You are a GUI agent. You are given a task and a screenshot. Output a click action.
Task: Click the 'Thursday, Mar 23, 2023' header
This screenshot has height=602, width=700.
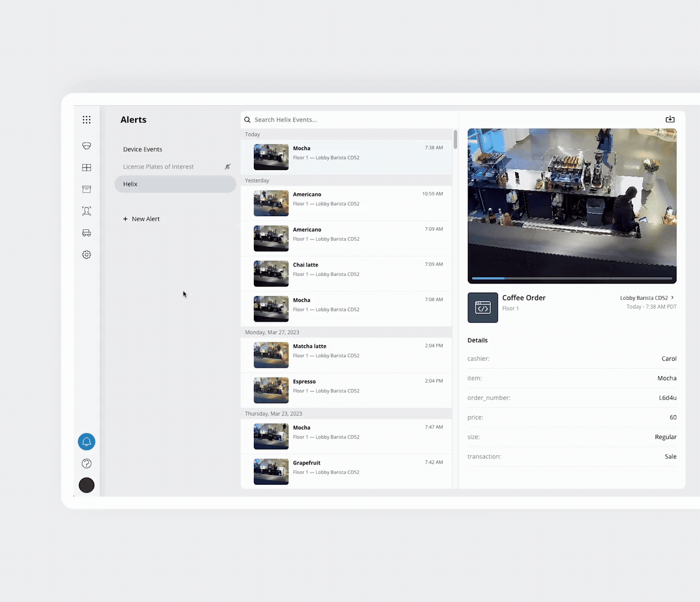(273, 414)
